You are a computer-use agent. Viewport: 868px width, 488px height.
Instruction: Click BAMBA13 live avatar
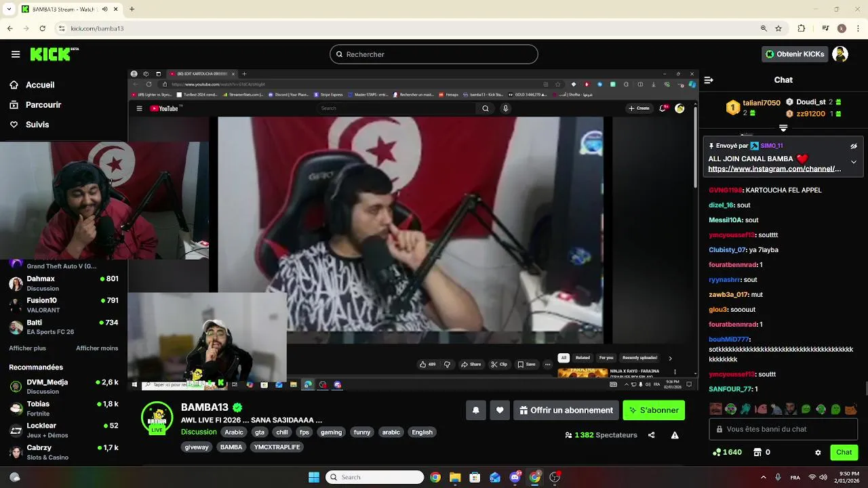157,418
